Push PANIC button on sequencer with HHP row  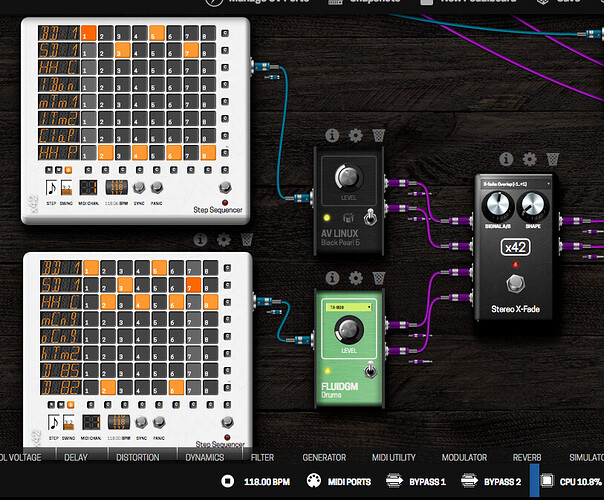156,188
